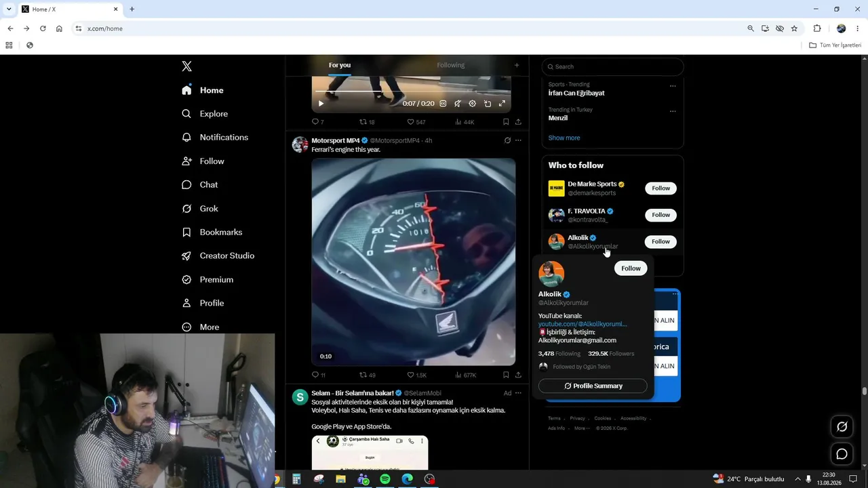
Task: Switch to the Following tab
Action: point(451,65)
